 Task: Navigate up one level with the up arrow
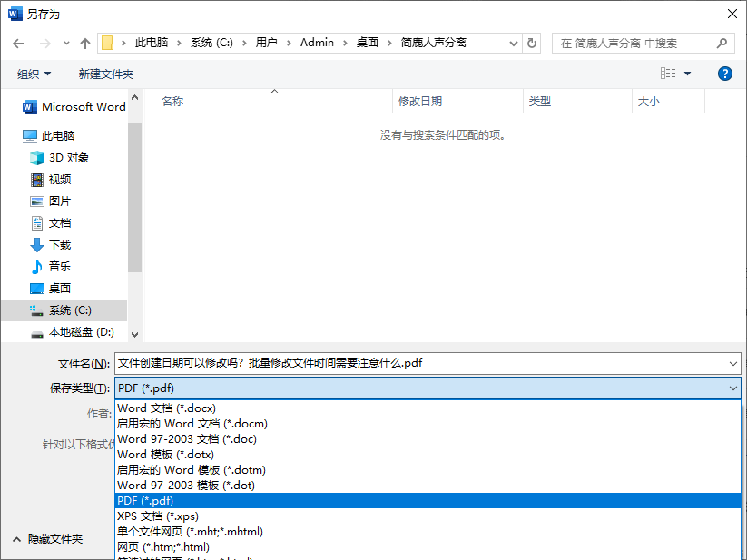point(85,42)
